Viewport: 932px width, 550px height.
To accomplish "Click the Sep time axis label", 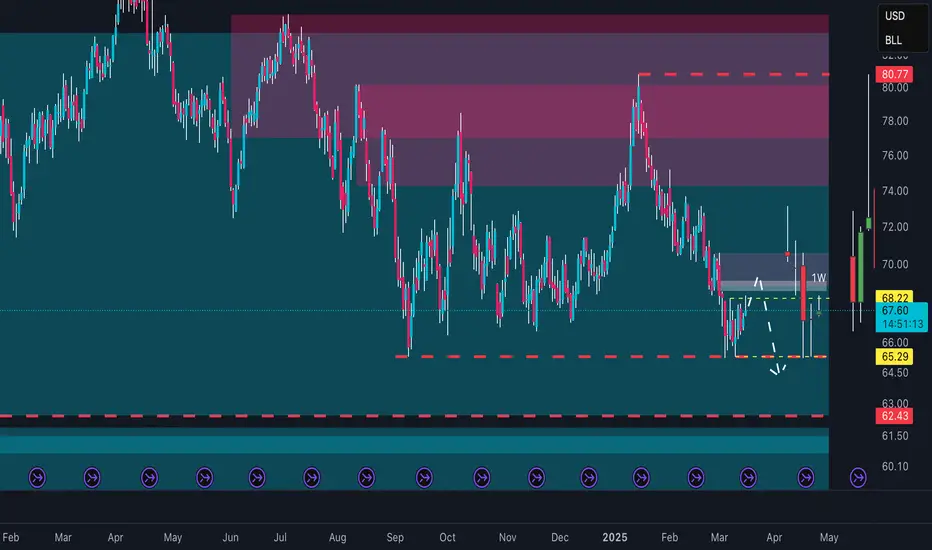I will pyautogui.click(x=395, y=538).
